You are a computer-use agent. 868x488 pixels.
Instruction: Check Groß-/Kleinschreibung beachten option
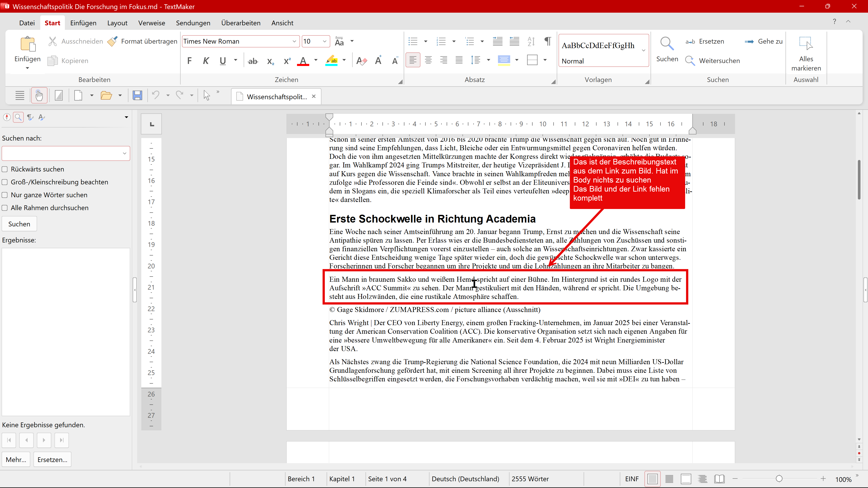[x=5, y=182]
